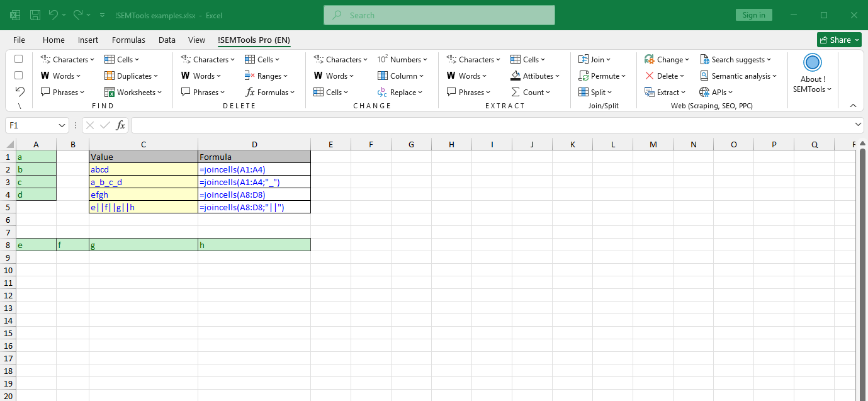Open the Permute tool
This screenshot has height=401, width=868.
coord(602,76)
